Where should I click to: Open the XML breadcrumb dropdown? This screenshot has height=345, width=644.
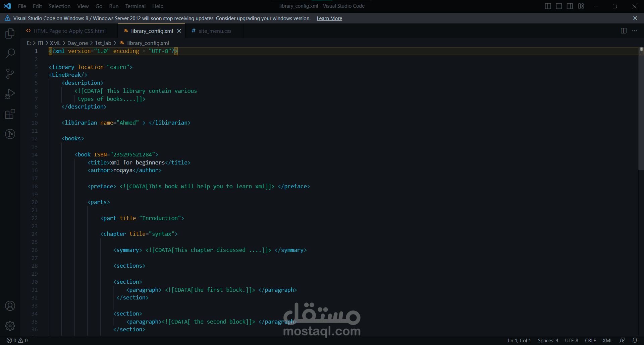pyautogui.click(x=55, y=43)
